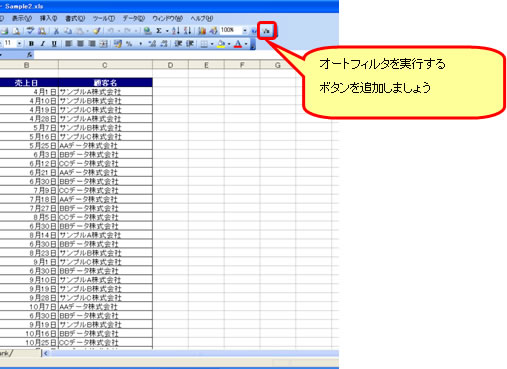The width and height of the screenshot is (507, 369).
Task: Click the 顧客名 header cell
Action: [x=105, y=83]
